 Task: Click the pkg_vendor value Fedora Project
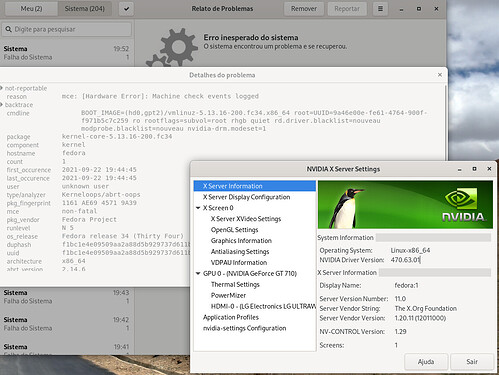pyautogui.click(x=89, y=219)
